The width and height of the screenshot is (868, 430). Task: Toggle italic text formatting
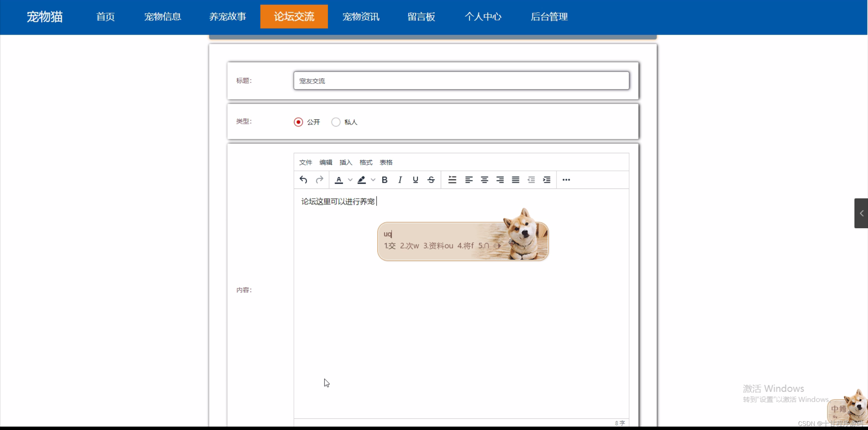pos(400,180)
